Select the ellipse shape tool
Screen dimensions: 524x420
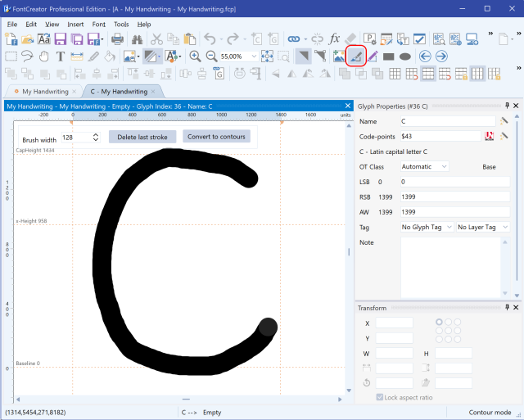[404, 56]
